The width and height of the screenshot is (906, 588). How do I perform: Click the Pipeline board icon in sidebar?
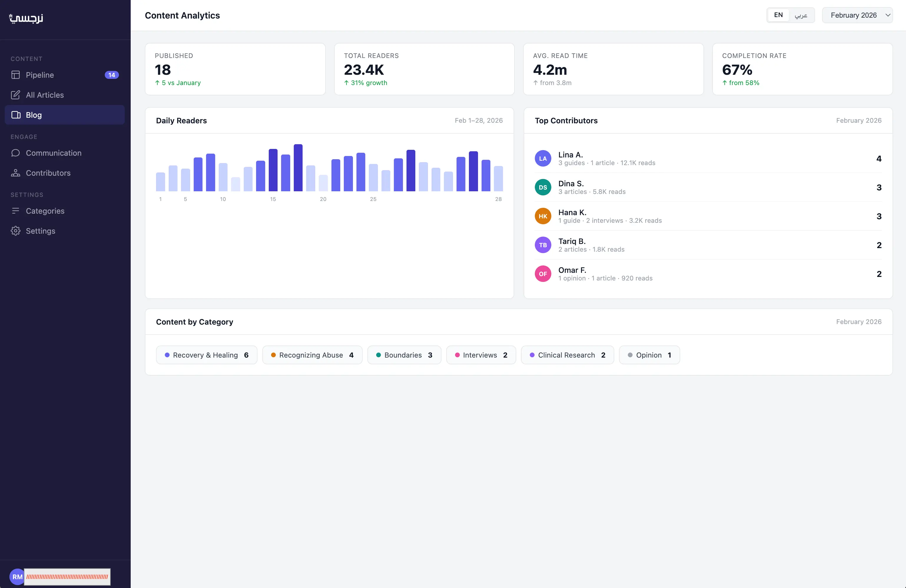[x=16, y=75]
